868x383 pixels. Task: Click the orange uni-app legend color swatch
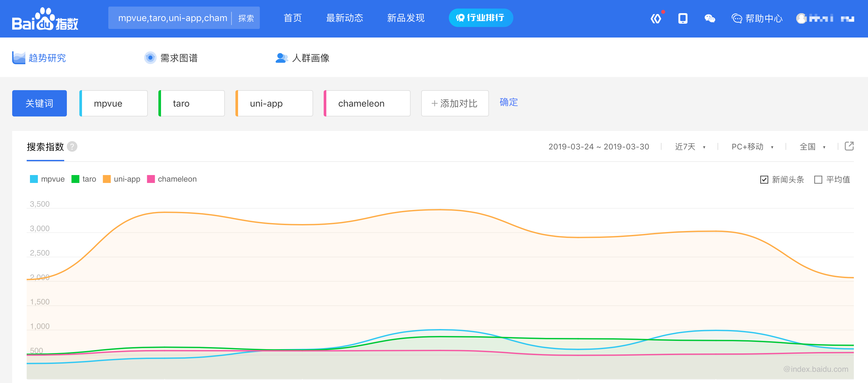pyautogui.click(x=106, y=179)
